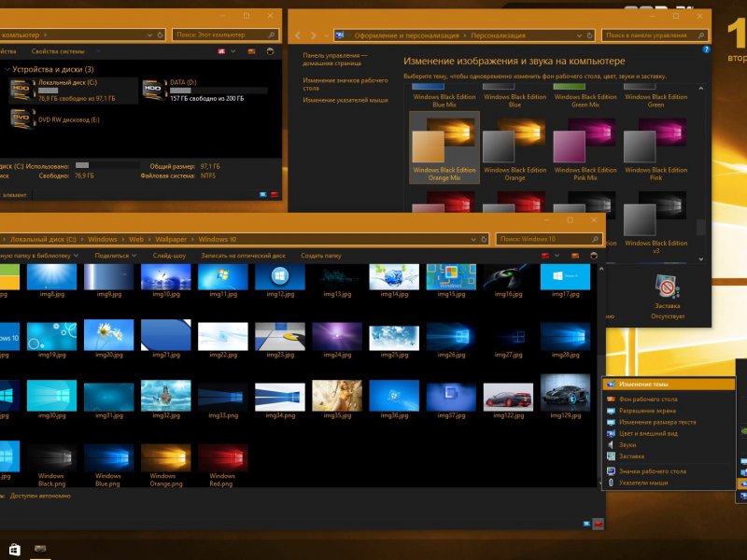Click Store icon on taskbar
The height and width of the screenshot is (560, 747).
[x=15, y=549]
